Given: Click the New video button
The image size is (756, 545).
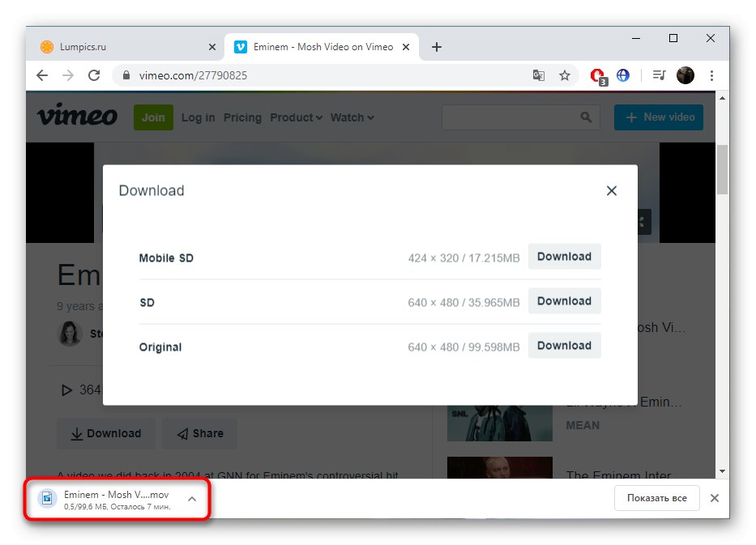Looking at the screenshot, I should click(659, 117).
